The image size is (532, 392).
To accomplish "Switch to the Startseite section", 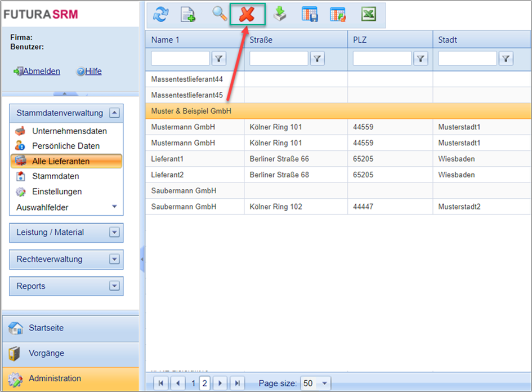I will (x=46, y=328).
